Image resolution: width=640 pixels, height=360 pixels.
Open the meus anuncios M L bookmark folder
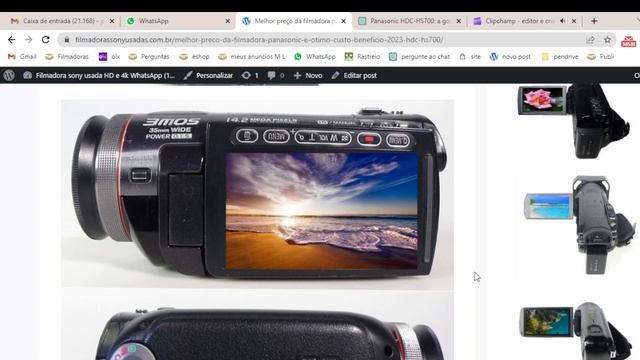click(x=252, y=56)
